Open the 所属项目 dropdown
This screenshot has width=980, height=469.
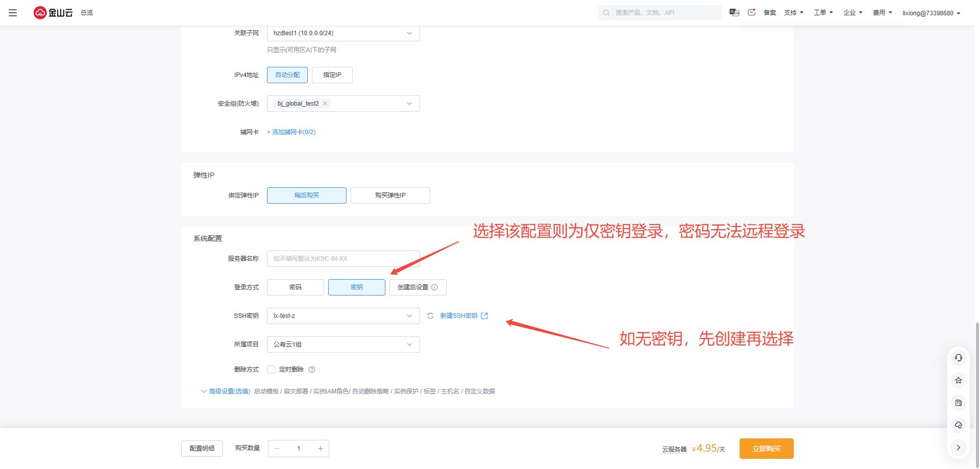[x=344, y=344]
